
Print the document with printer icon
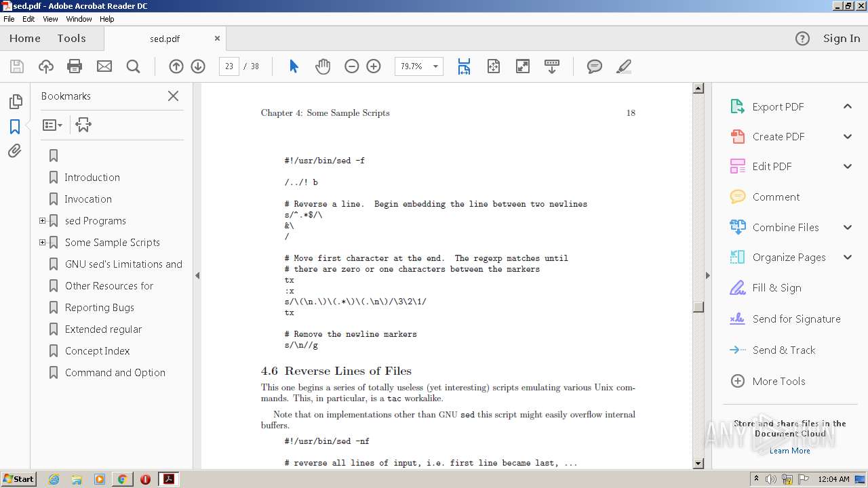[x=75, y=66]
